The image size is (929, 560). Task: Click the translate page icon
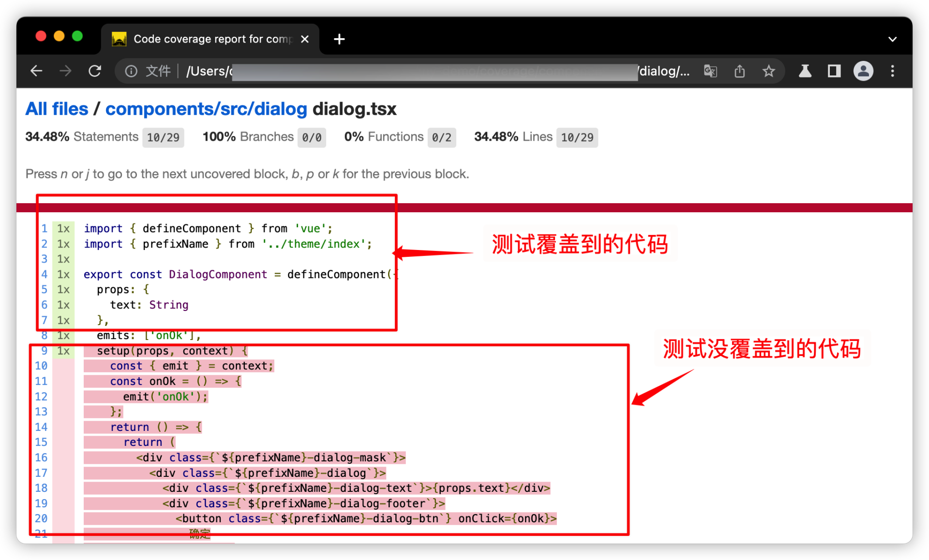[710, 71]
